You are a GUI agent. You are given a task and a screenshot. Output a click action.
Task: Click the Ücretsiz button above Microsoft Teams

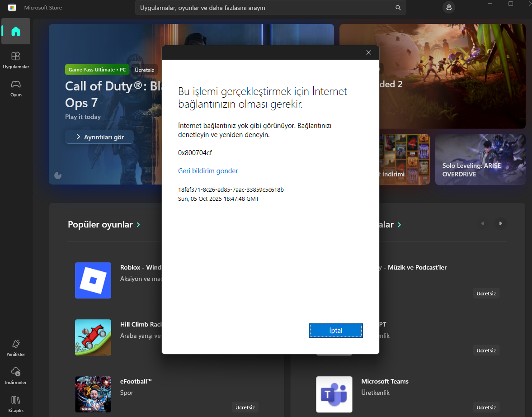[x=486, y=350]
